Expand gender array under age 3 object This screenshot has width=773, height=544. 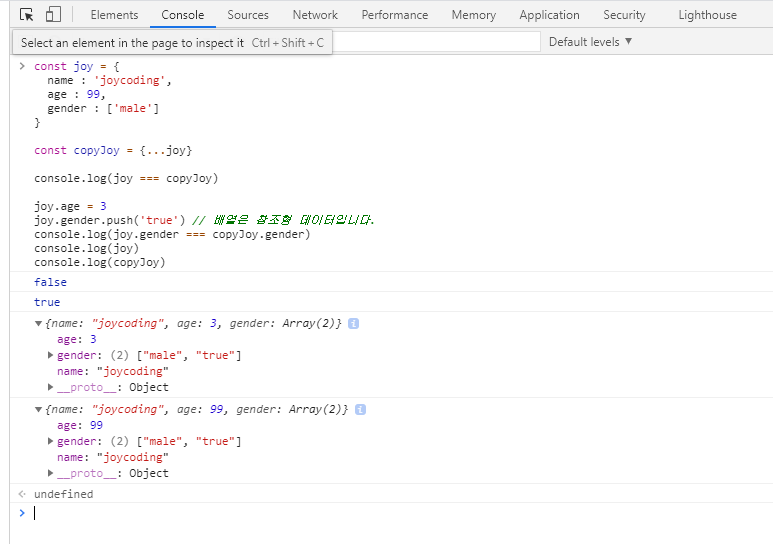[x=50, y=355]
